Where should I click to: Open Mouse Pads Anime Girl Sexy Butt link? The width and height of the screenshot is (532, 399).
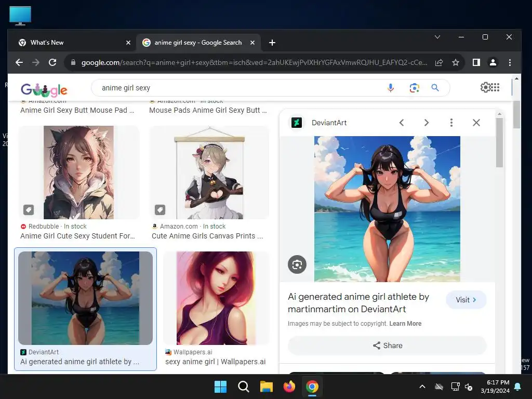coord(208,110)
